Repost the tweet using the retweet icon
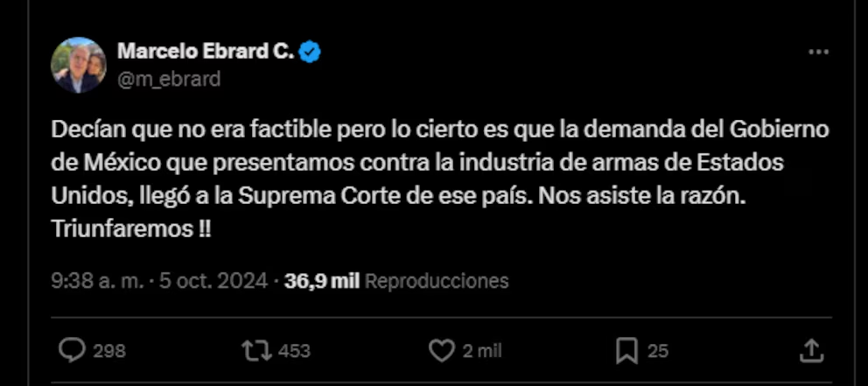 click(257, 351)
